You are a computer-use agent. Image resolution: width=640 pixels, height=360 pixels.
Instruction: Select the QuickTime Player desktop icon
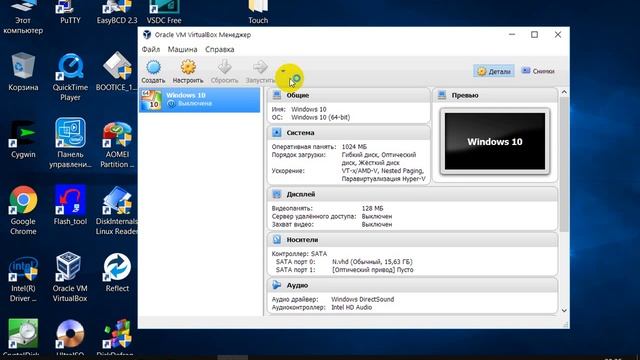(70, 77)
